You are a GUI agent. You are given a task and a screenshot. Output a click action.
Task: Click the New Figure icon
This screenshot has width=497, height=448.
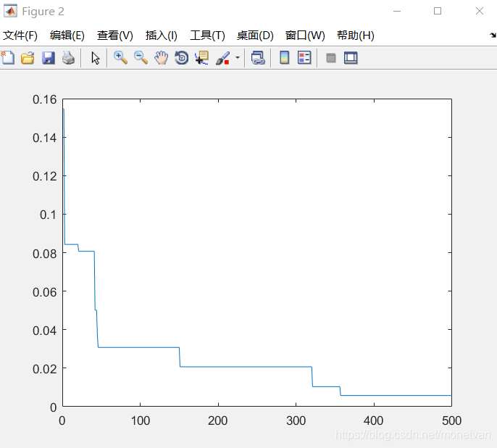8,58
